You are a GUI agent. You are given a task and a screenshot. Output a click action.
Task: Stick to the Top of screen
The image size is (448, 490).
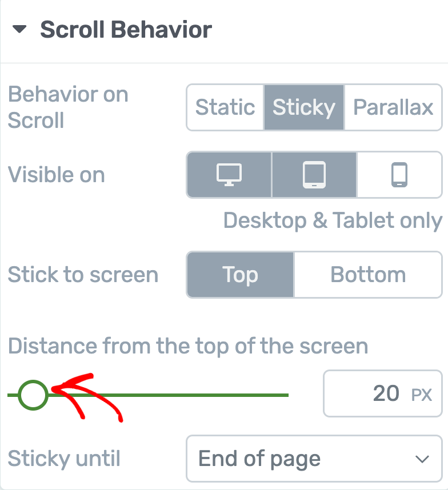(240, 275)
